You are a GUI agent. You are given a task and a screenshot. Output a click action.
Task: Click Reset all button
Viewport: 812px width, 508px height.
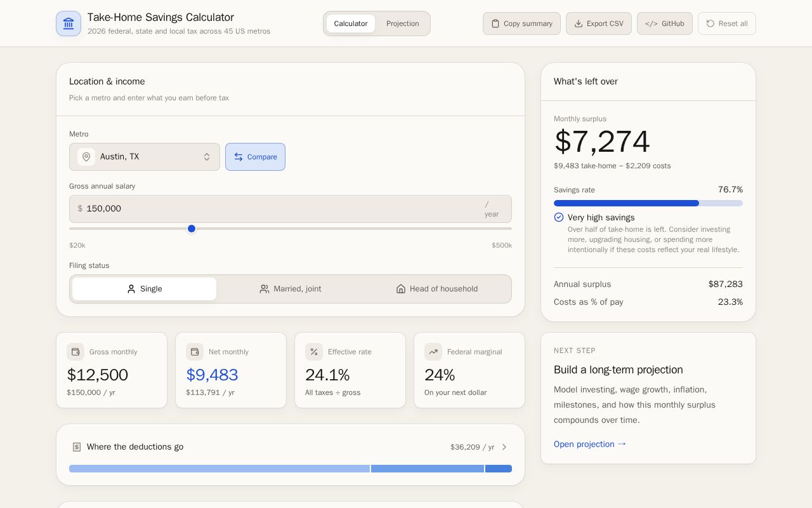click(x=727, y=23)
